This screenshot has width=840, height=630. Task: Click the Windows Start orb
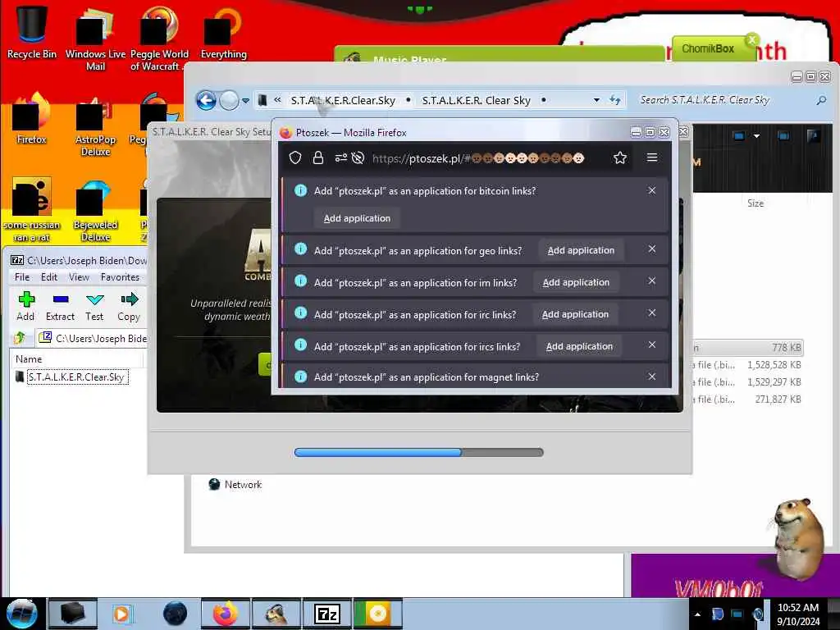(21, 614)
